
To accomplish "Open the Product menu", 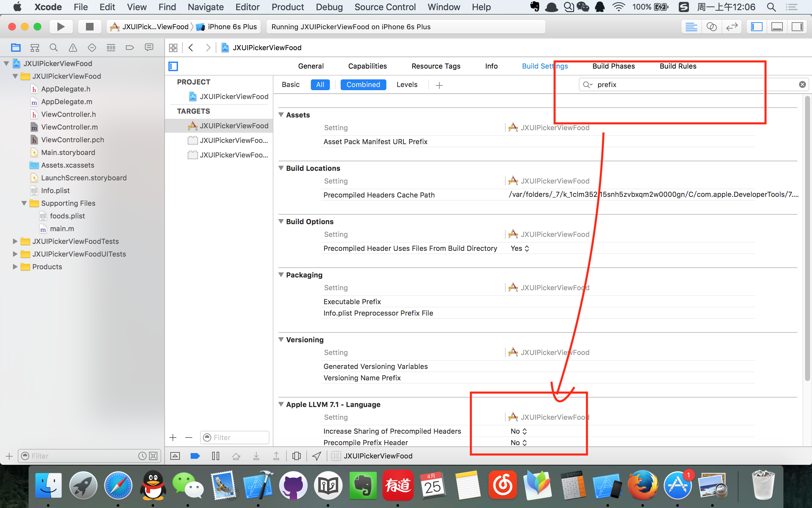I will pyautogui.click(x=288, y=7).
